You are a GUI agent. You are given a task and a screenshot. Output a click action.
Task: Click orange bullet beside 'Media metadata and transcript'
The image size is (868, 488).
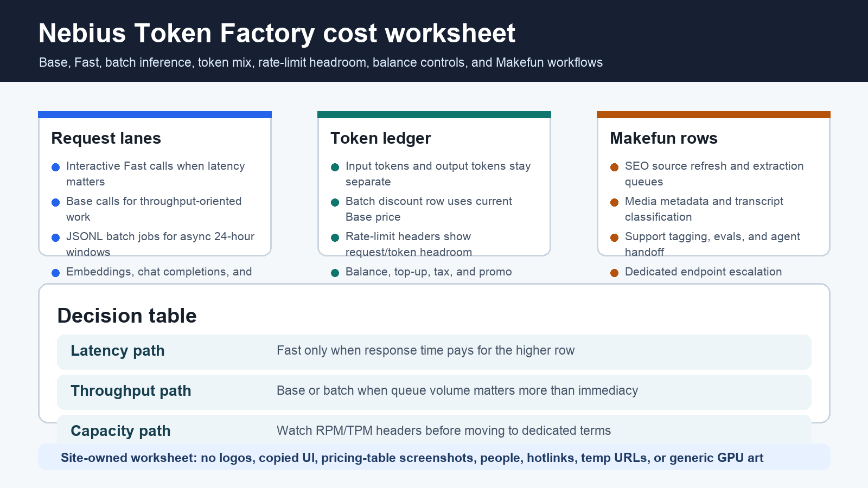614,202
